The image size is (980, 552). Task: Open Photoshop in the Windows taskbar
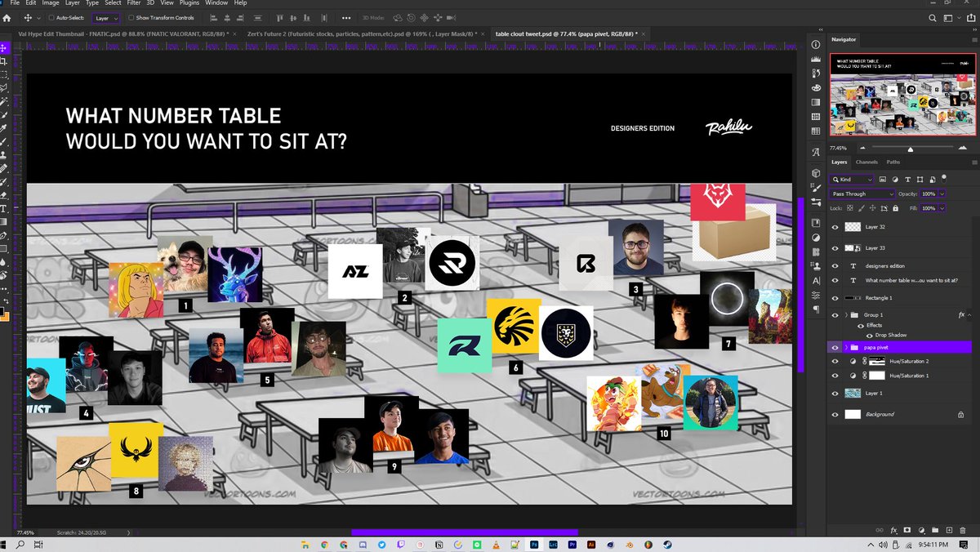(x=535, y=543)
